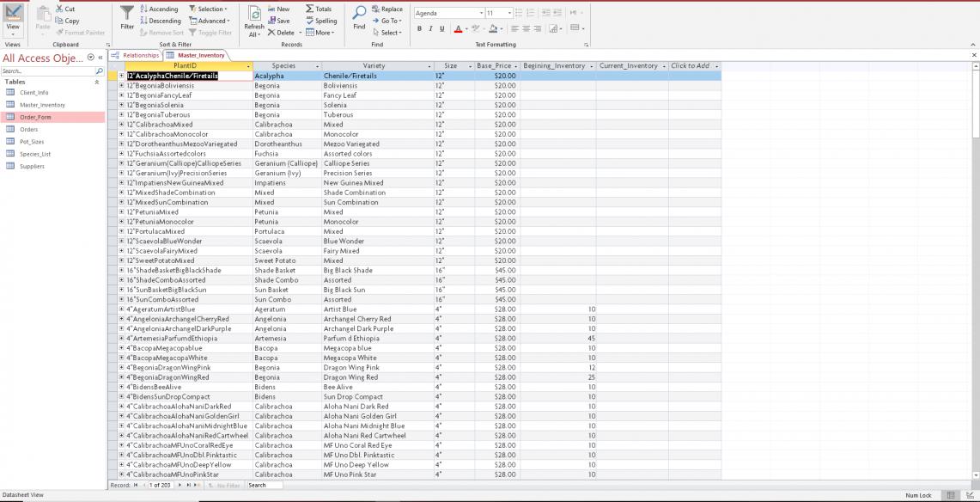Image resolution: width=980 pixels, height=502 pixels.
Task: Run the Spelling check
Action: click(x=320, y=21)
